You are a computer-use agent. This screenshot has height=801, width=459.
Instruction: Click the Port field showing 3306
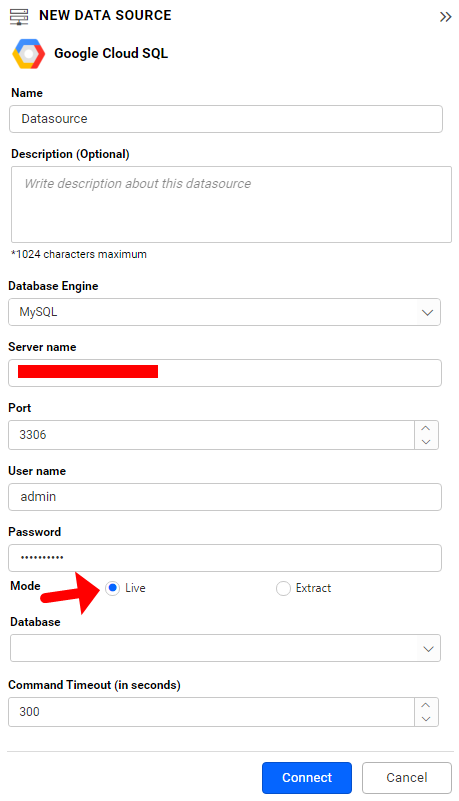pos(211,435)
